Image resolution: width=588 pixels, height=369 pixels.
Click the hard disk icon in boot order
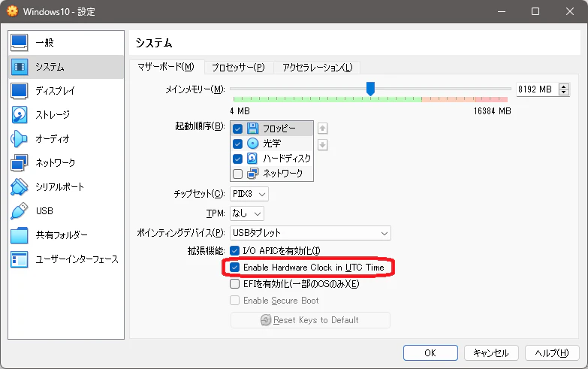click(x=253, y=159)
